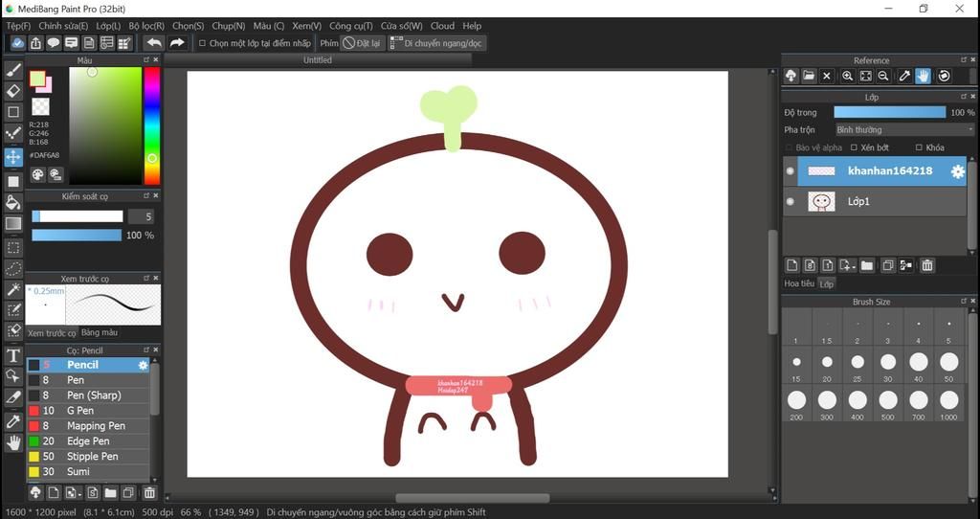980x519 pixels.
Task: Open the Pha trộn blend mode dropdown
Action: [904, 129]
